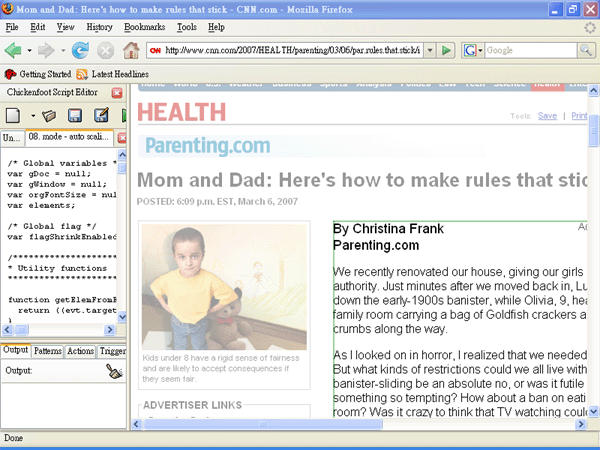The image size is (600, 450).
Task: Switch to the Actions tab
Action: 80,351
